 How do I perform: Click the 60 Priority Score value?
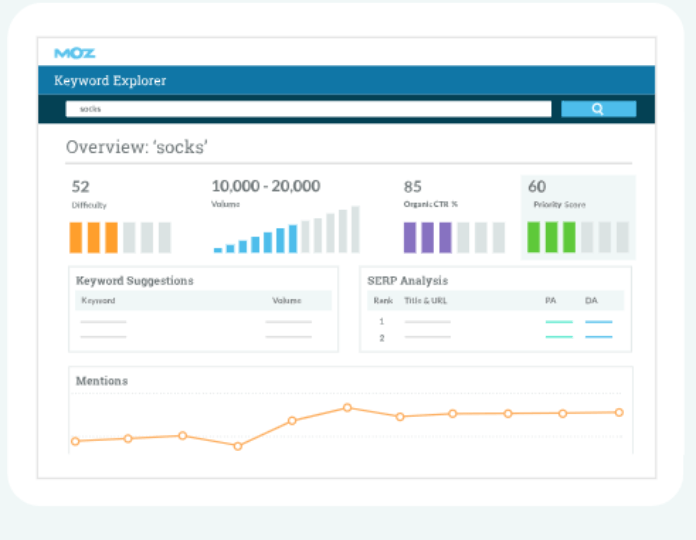(x=537, y=186)
